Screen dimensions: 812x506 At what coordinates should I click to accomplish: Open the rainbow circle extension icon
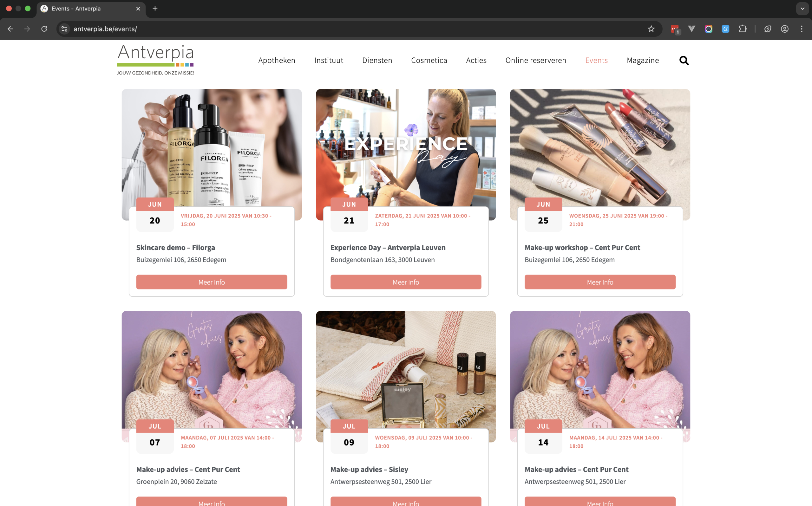(708, 29)
